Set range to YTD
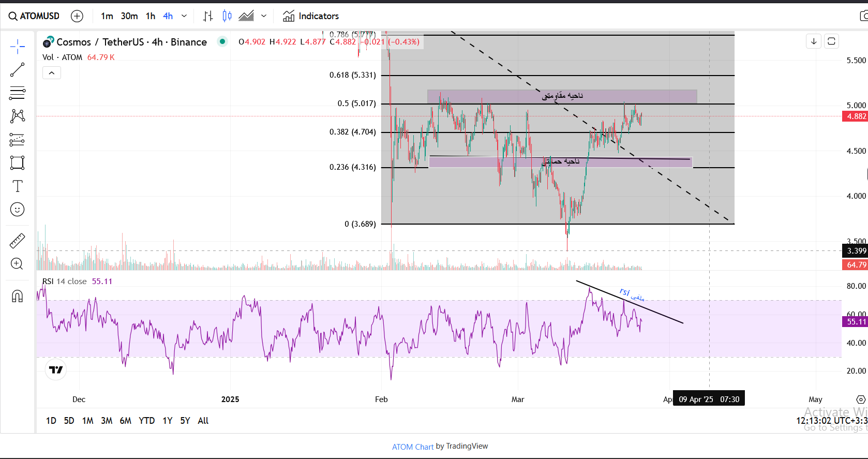Screen dimensions: 868x459 pos(147,421)
